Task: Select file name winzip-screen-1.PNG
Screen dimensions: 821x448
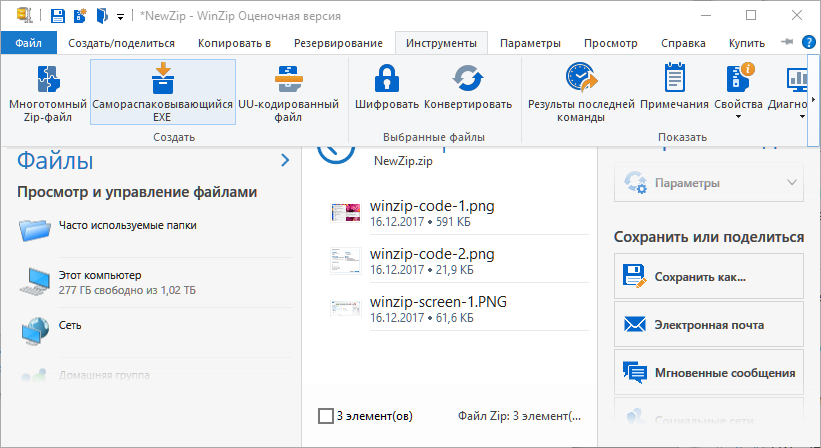Action: (438, 302)
